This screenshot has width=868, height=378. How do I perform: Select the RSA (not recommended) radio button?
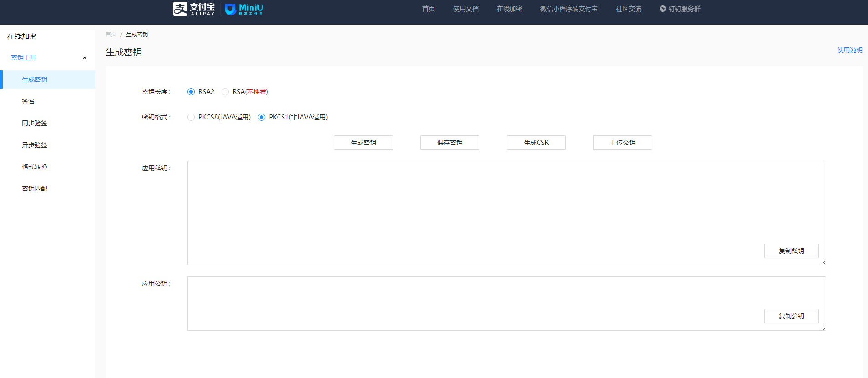pos(225,92)
